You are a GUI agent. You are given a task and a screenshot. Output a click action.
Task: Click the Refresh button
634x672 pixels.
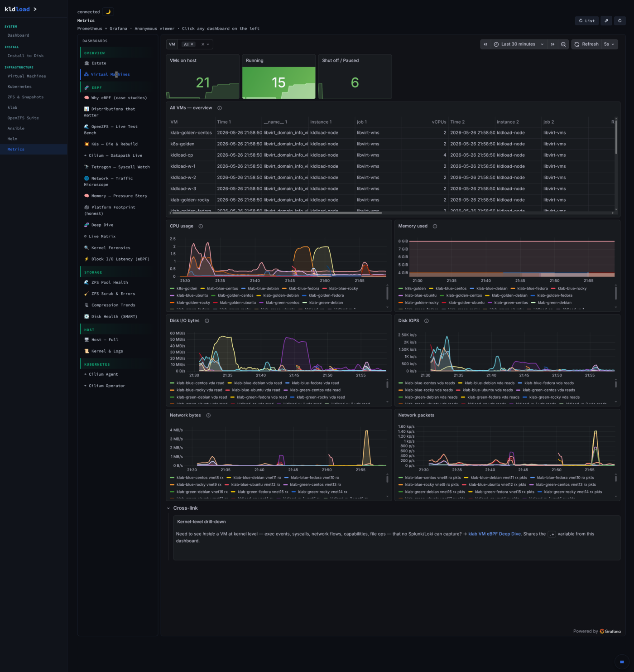tap(586, 44)
